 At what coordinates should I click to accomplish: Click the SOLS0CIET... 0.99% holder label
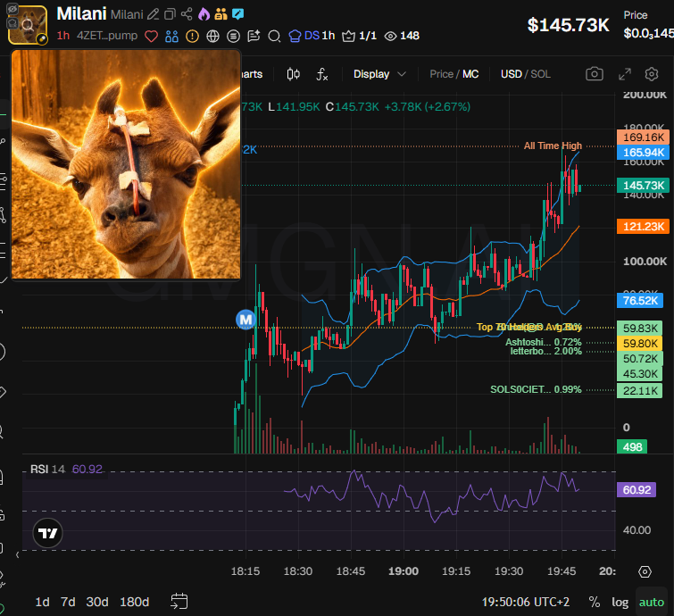[x=536, y=389]
